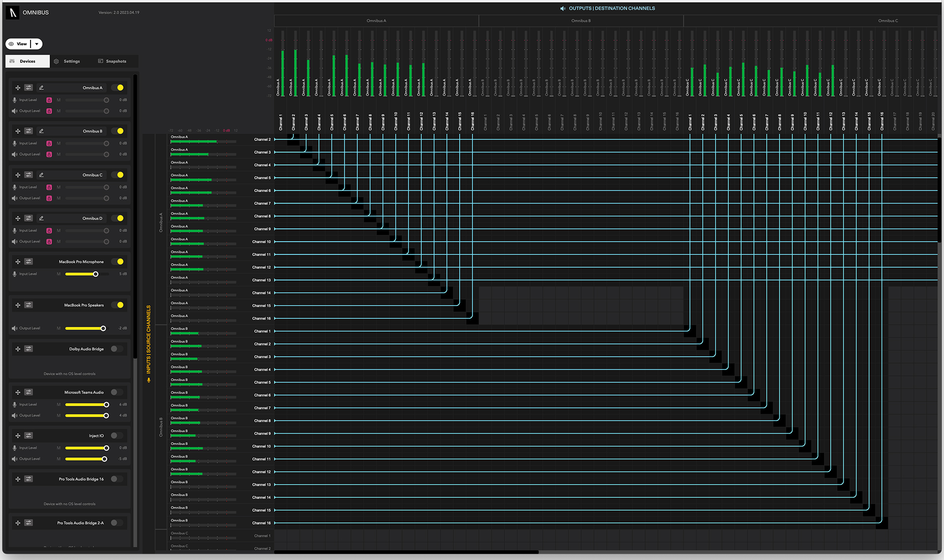This screenshot has height=560, width=944.
Task: Disable the Omnibus D device toggle
Action: pos(118,218)
